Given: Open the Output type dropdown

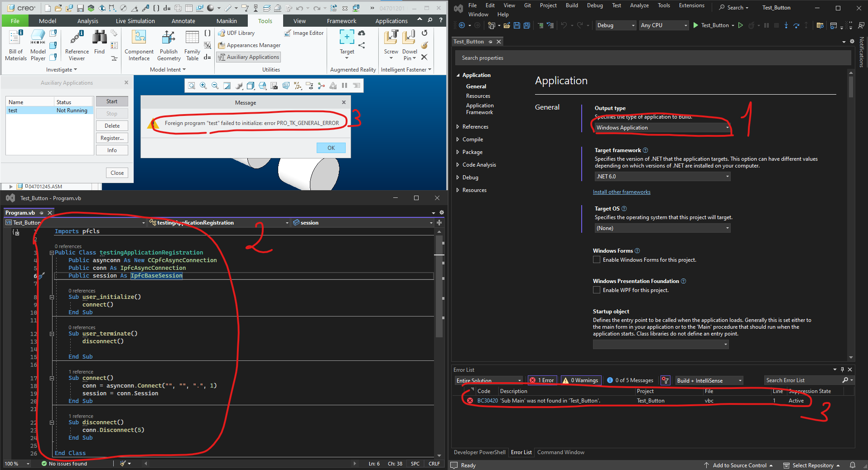Looking at the screenshot, I should pyautogui.click(x=662, y=128).
